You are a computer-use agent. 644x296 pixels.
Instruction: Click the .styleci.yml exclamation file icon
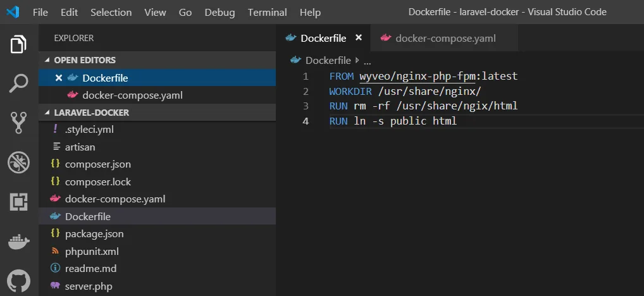coord(56,129)
